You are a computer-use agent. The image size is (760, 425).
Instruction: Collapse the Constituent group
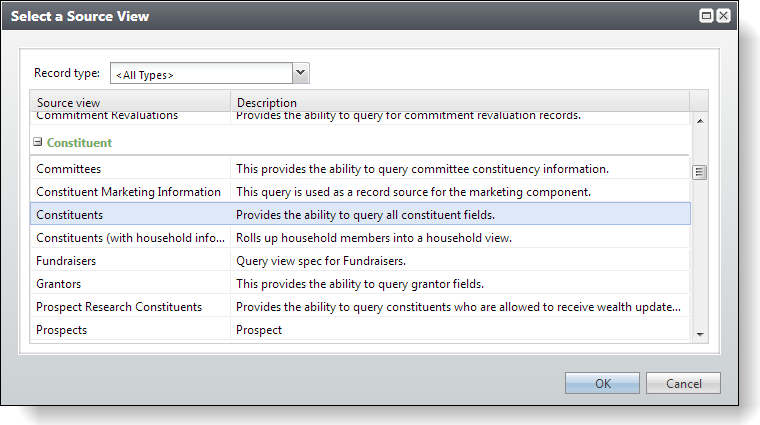point(37,142)
